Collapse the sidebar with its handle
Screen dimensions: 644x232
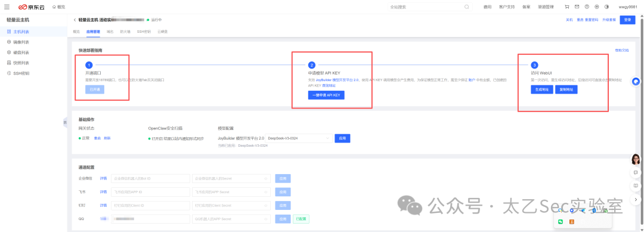tap(65, 122)
